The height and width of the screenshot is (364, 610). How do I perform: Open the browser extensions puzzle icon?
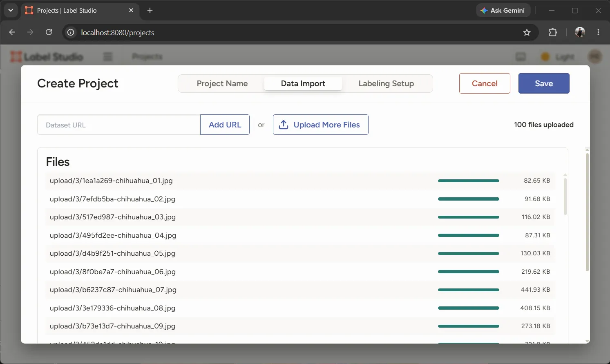tap(553, 32)
